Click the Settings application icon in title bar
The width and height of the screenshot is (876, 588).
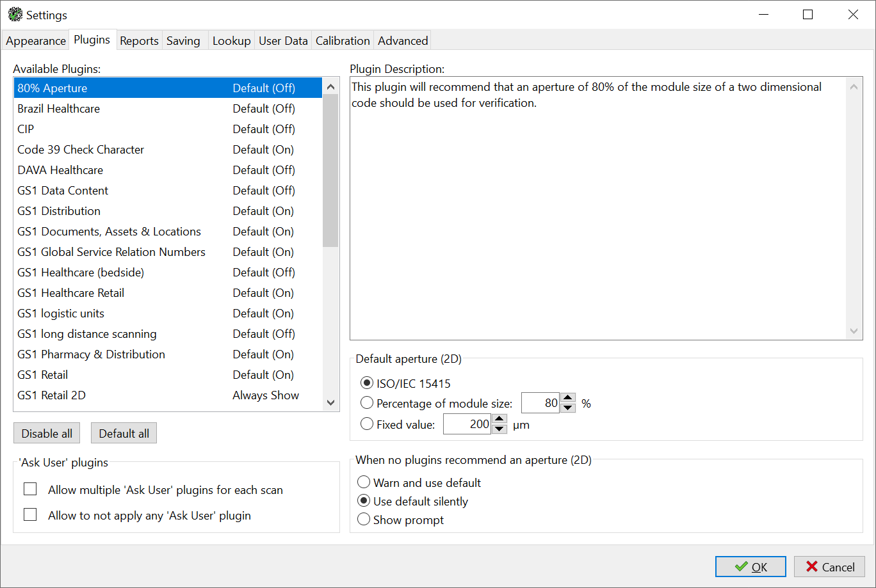(14, 14)
